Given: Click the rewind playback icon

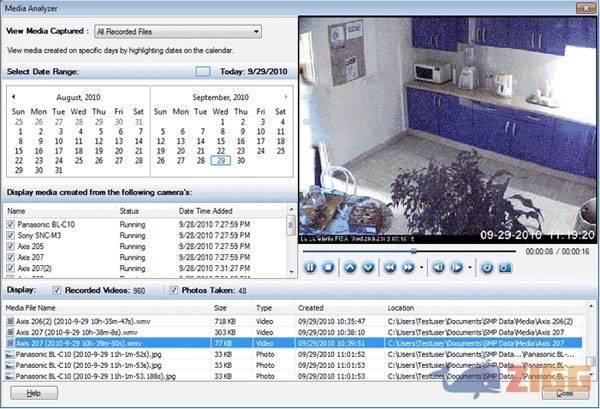Looking at the screenshot, I should 388,267.
